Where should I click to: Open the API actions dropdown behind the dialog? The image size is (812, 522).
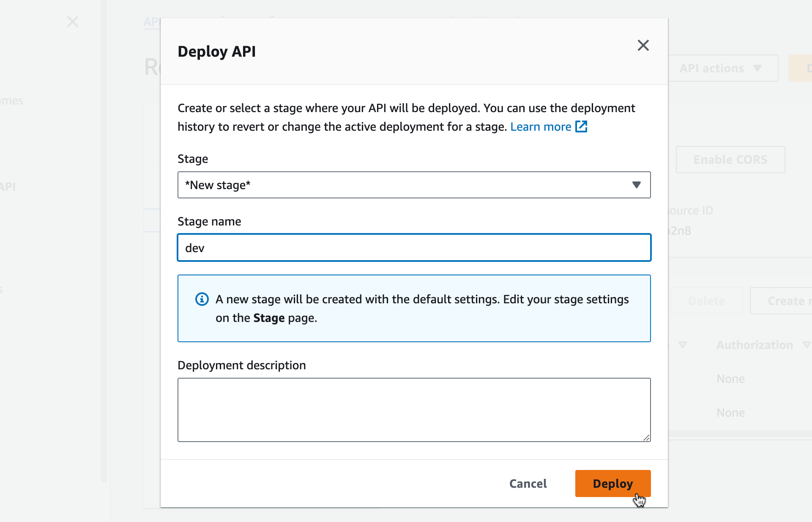coord(722,68)
